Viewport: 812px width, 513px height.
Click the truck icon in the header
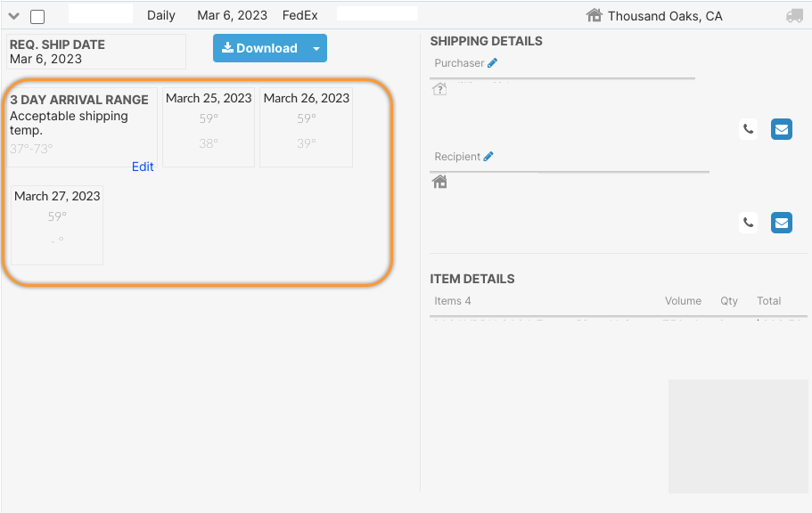pos(794,16)
